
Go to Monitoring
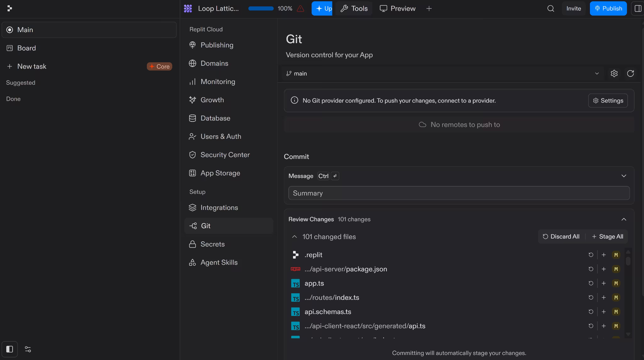click(x=229, y=82)
